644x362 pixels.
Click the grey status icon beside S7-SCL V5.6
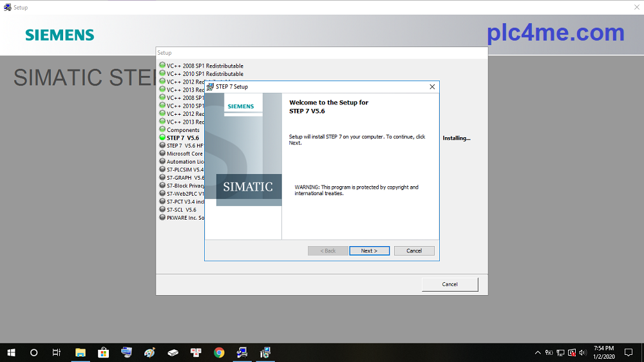click(162, 209)
